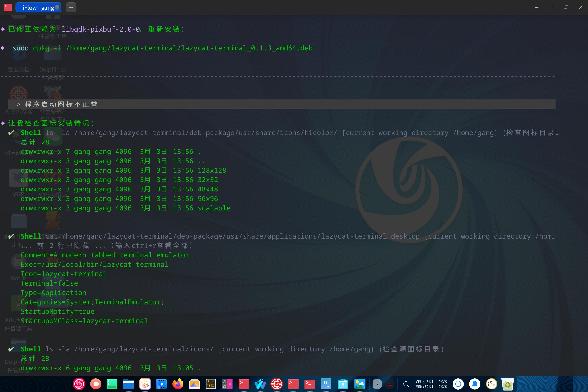The width and height of the screenshot is (588, 392).
Task: Open the notification bell in dock
Action: tap(475, 384)
